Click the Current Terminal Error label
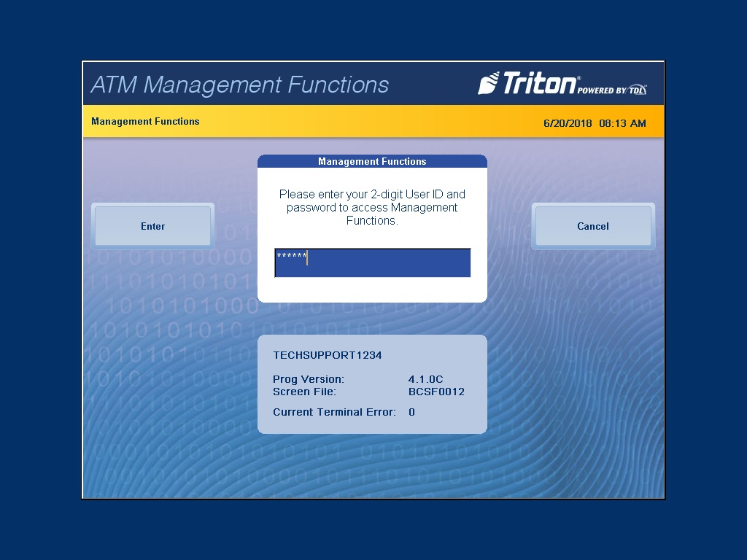The image size is (747, 560). click(x=334, y=412)
